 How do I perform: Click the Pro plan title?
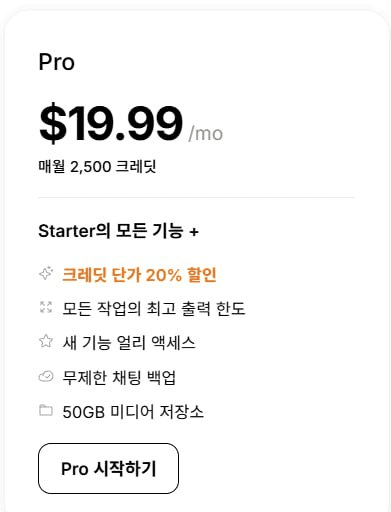(x=56, y=62)
